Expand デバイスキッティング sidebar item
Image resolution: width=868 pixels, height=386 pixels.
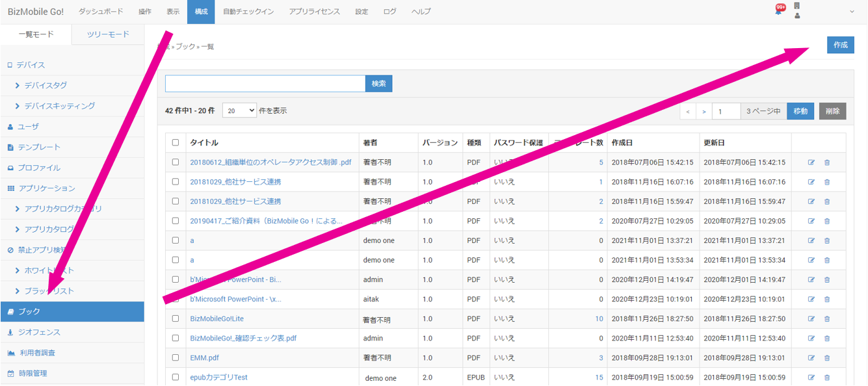click(x=59, y=106)
